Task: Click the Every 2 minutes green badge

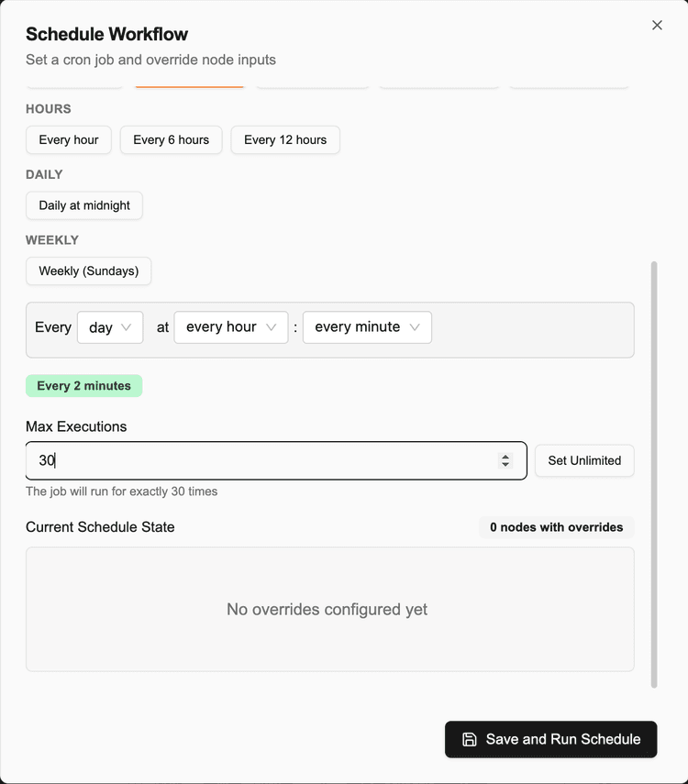Action: point(83,385)
